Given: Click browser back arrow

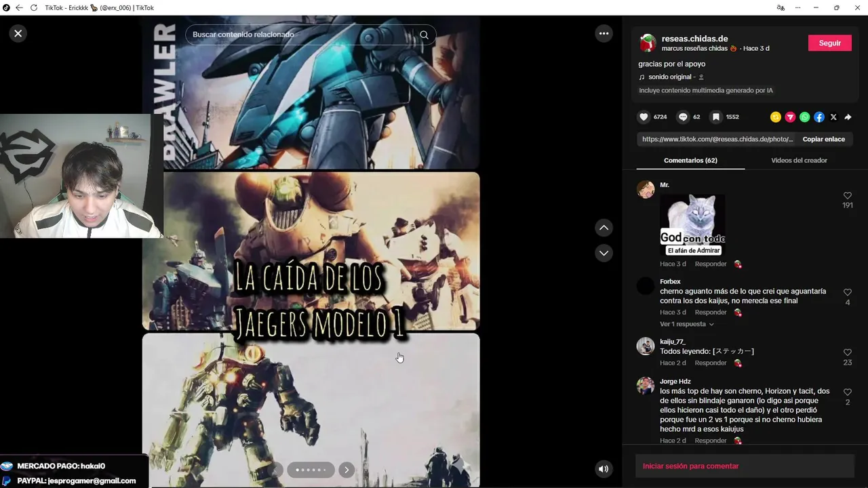Looking at the screenshot, I should point(19,7).
